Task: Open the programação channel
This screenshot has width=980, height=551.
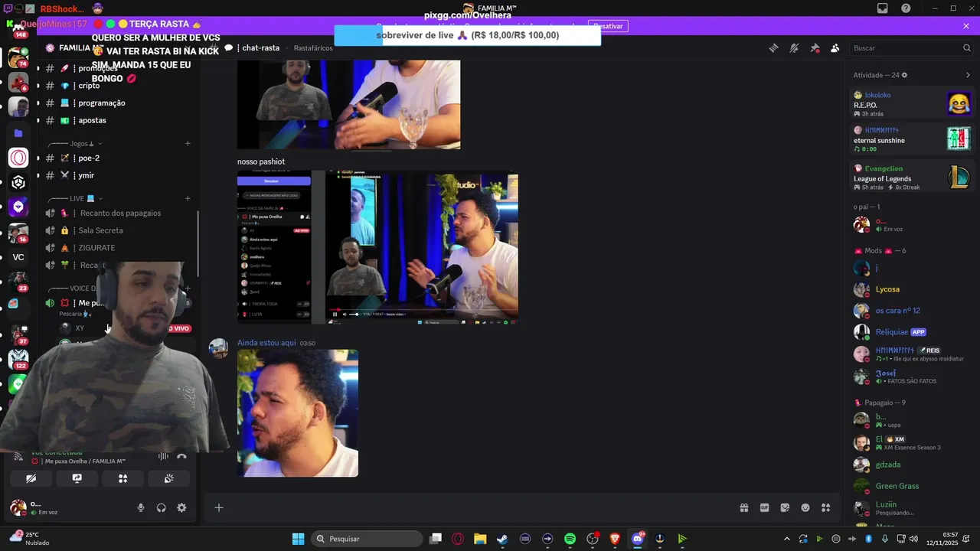Action: (x=119, y=103)
